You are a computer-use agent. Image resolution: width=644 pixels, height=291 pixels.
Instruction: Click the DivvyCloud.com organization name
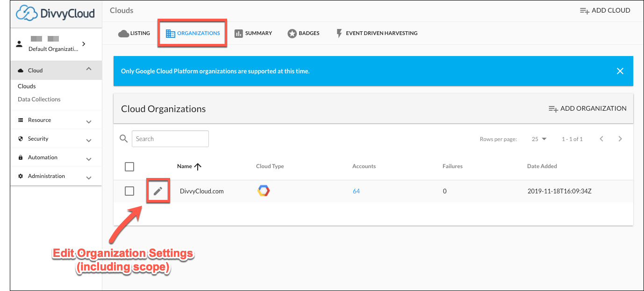(201, 191)
